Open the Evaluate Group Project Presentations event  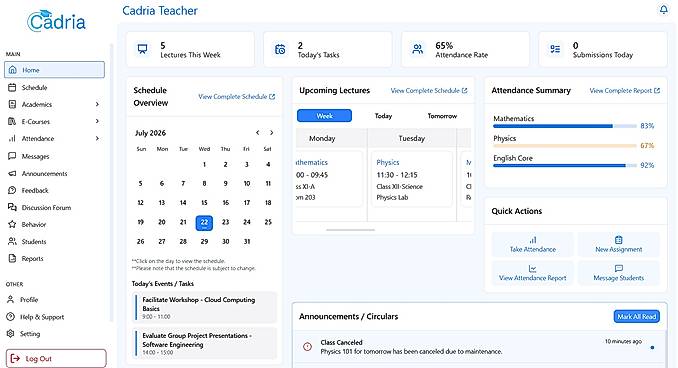click(x=204, y=343)
